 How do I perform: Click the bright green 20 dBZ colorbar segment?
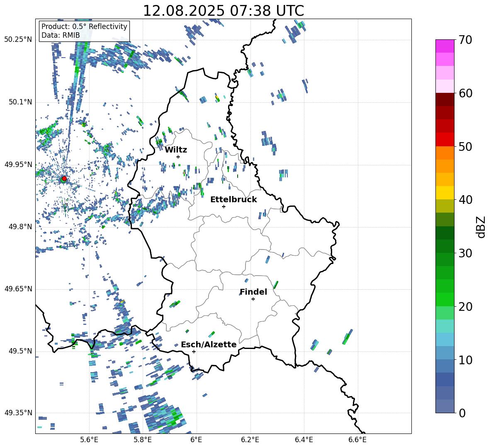445,299
